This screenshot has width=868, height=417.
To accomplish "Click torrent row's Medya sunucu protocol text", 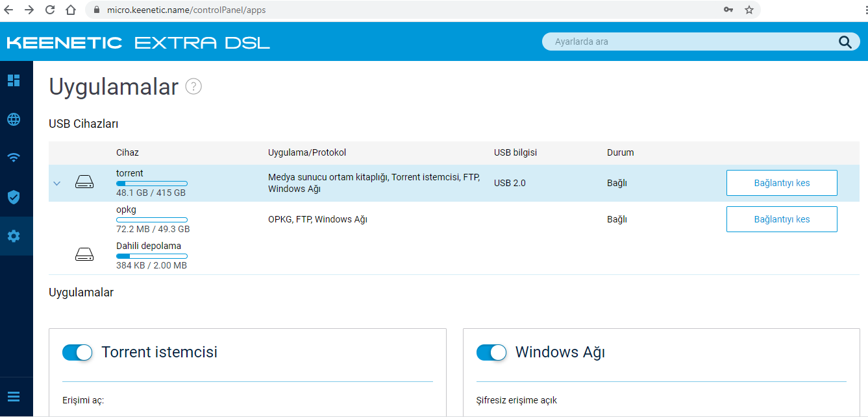I will [x=374, y=183].
